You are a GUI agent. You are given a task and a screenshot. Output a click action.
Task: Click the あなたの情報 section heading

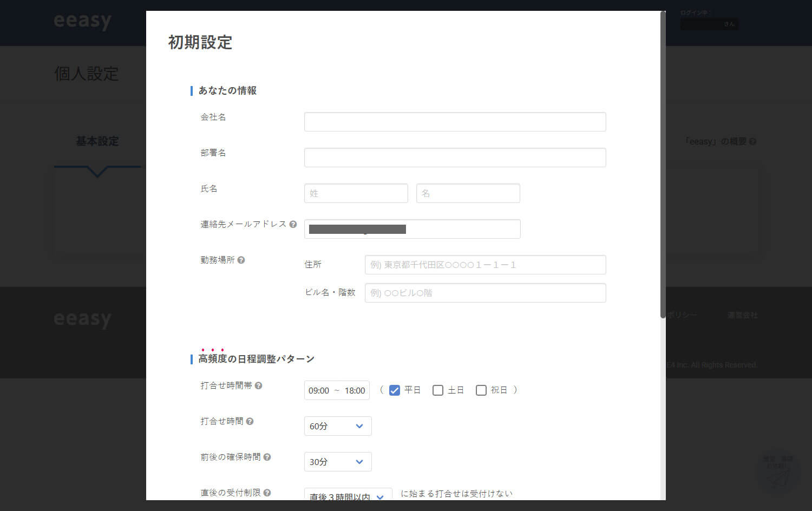coord(227,90)
